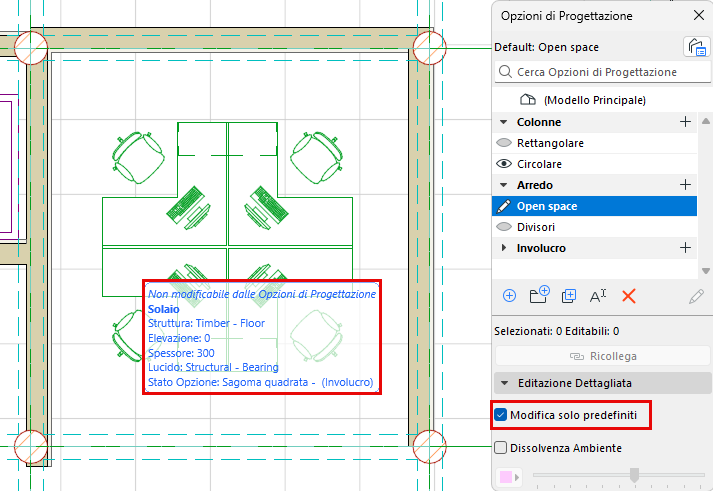Viewport: 713px width, 491px height.
Task: Show the Divisori option with its eye
Action: click(x=504, y=226)
